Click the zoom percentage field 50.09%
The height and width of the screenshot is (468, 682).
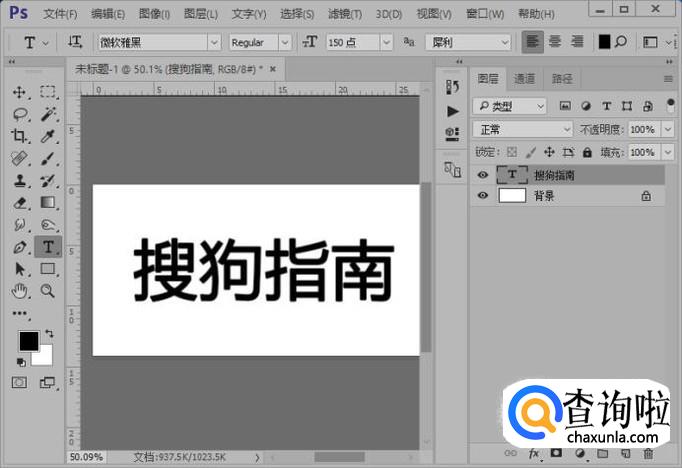click(86, 456)
